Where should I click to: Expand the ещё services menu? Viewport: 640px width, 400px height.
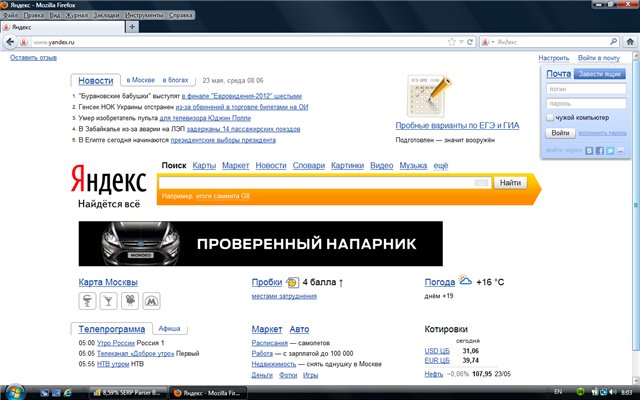pyautogui.click(x=440, y=165)
